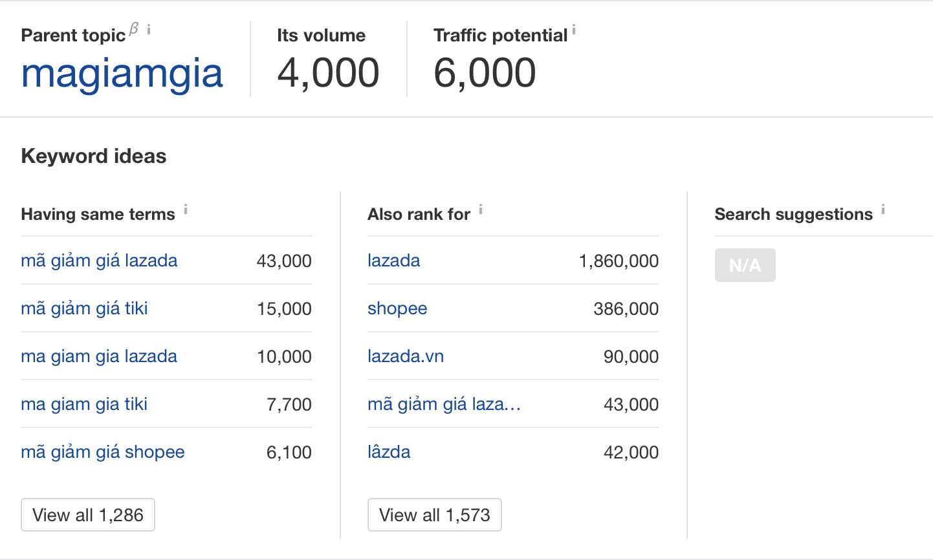This screenshot has width=933, height=560.
Task: Click the N/A search suggestions badge
Action: click(x=745, y=265)
